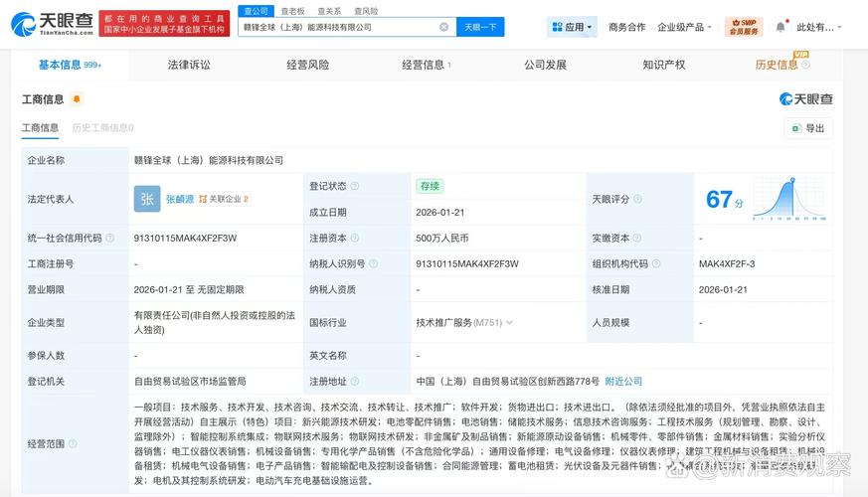The width and height of the screenshot is (868, 497).
Task: Click the help icon next to 经营范围
Action: tap(73, 444)
